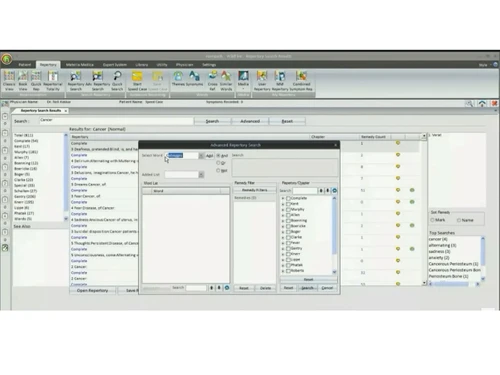
Task: Open the Patient ribbon tab
Action: (x=25, y=65)
